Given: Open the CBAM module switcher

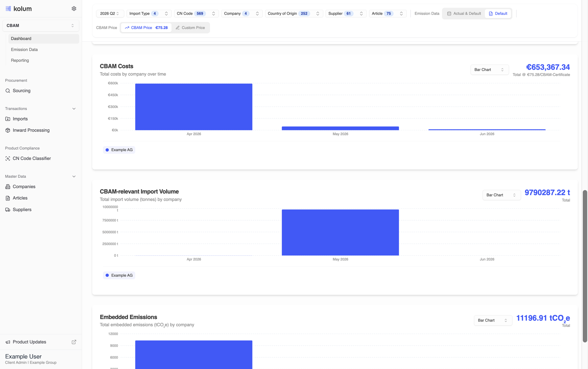Looking at the screenshot, I should pyautogui.click(x=41, y=26).
